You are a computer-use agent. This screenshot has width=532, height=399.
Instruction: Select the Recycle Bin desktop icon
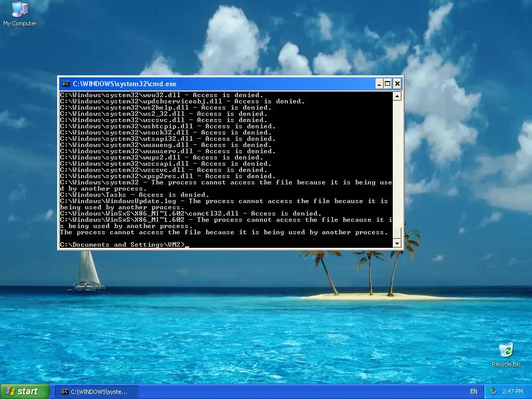506,355
